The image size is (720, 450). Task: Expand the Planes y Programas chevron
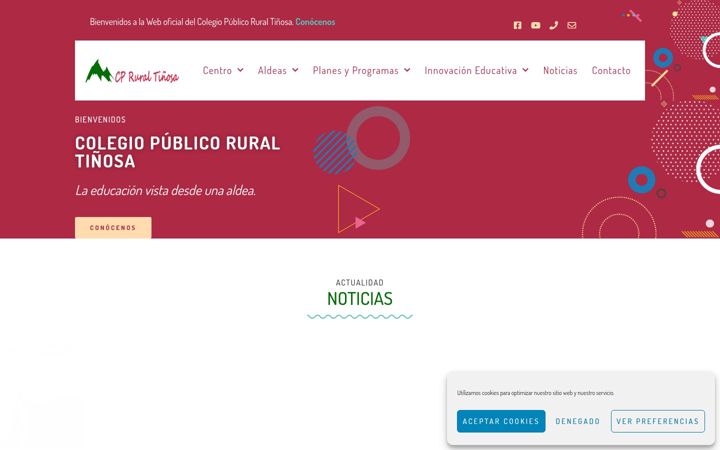click(407, 70)
